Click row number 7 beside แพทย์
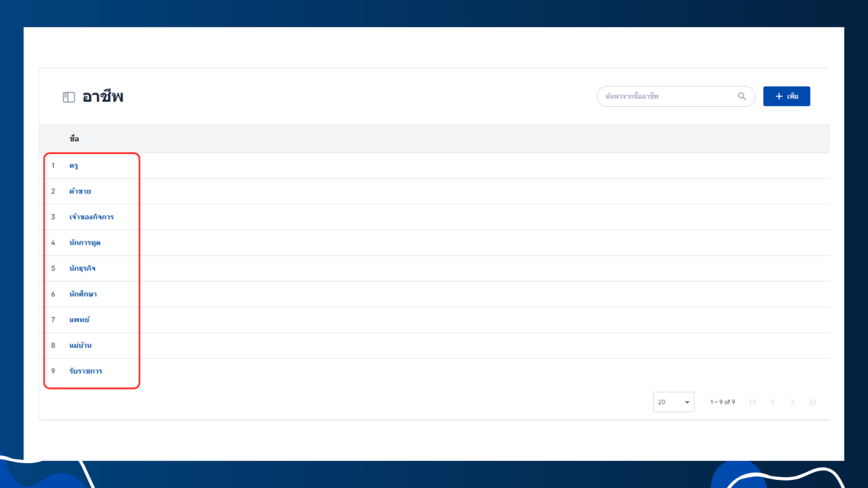This screenshot has height=488, width=868. pos(53,319)
